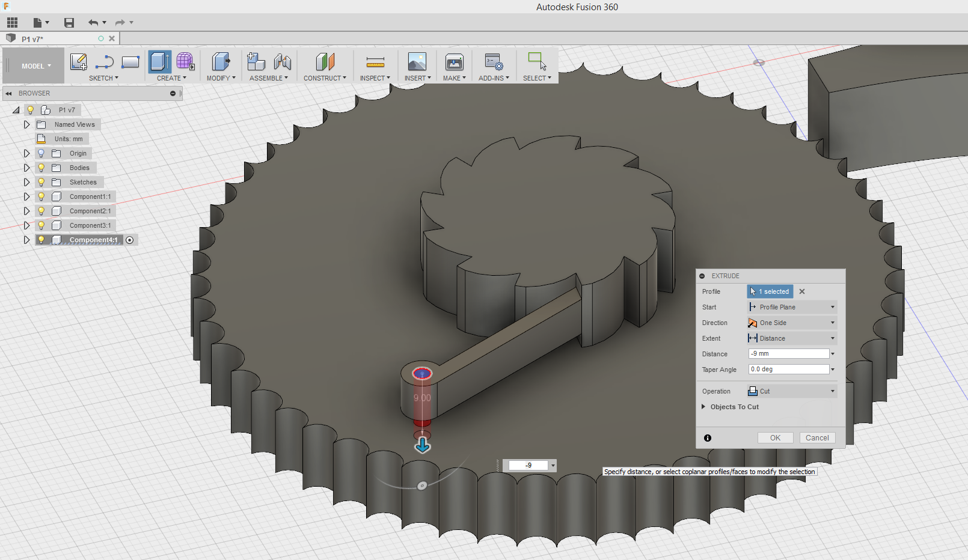Select the Construct plane icon

coord(325,61)
